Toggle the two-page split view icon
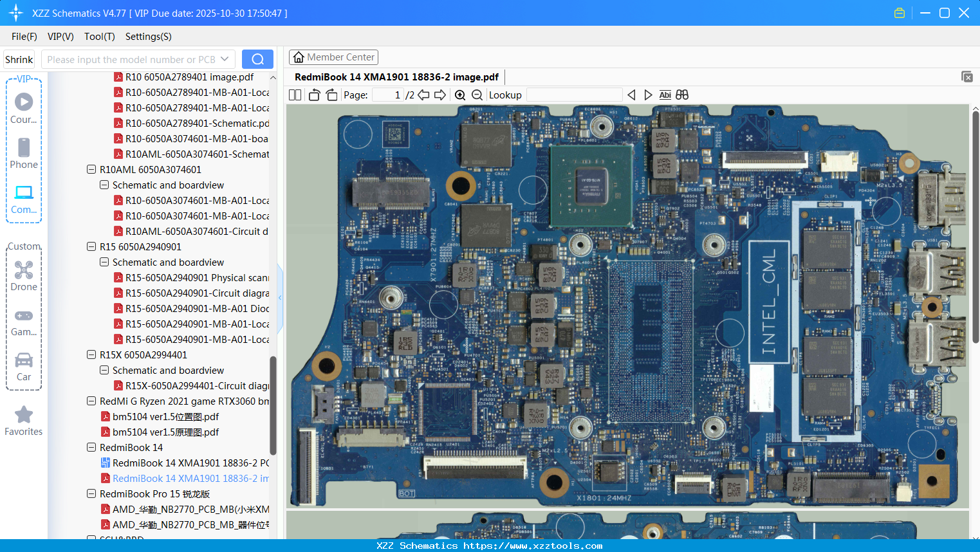 (295, 95)
